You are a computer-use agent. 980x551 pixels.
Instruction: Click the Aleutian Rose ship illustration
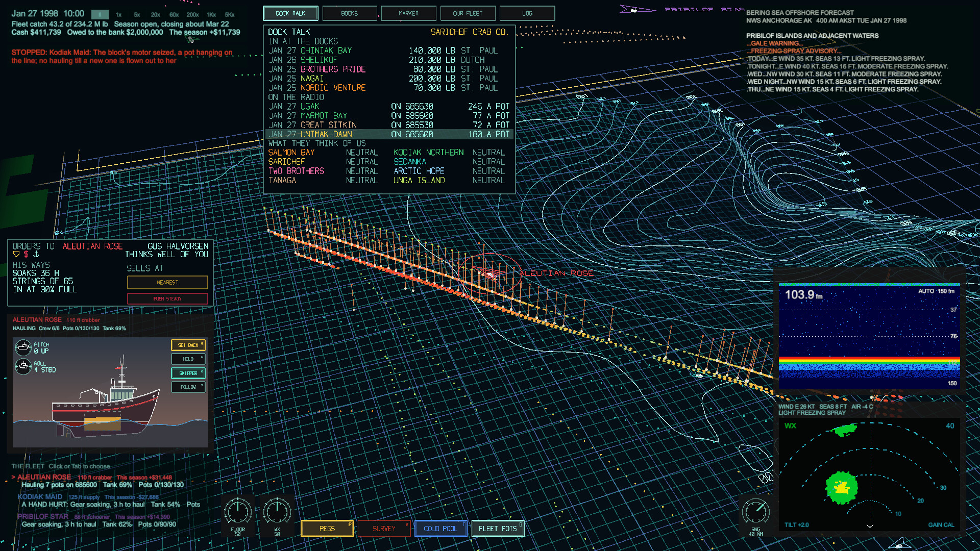pos(106,403)
